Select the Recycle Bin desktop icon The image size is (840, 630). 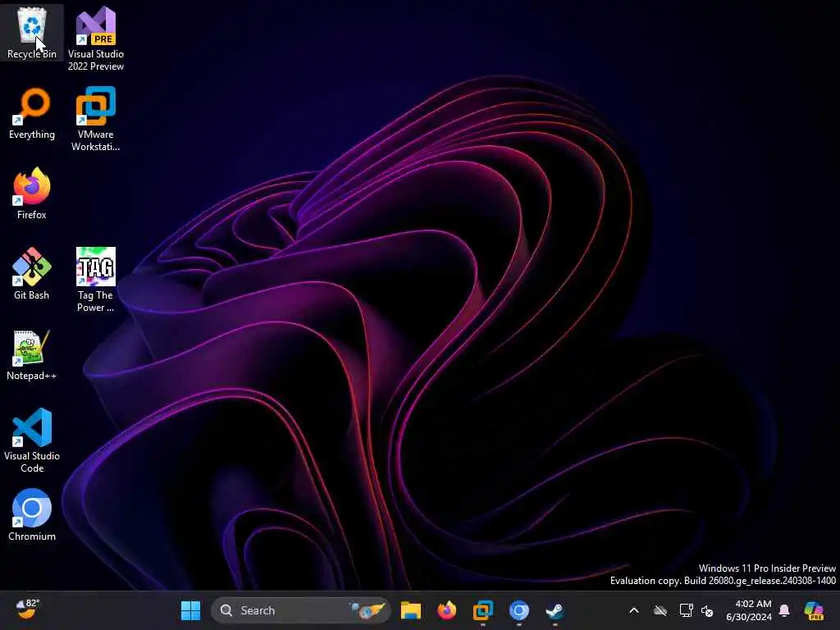(x=32, y=33)
